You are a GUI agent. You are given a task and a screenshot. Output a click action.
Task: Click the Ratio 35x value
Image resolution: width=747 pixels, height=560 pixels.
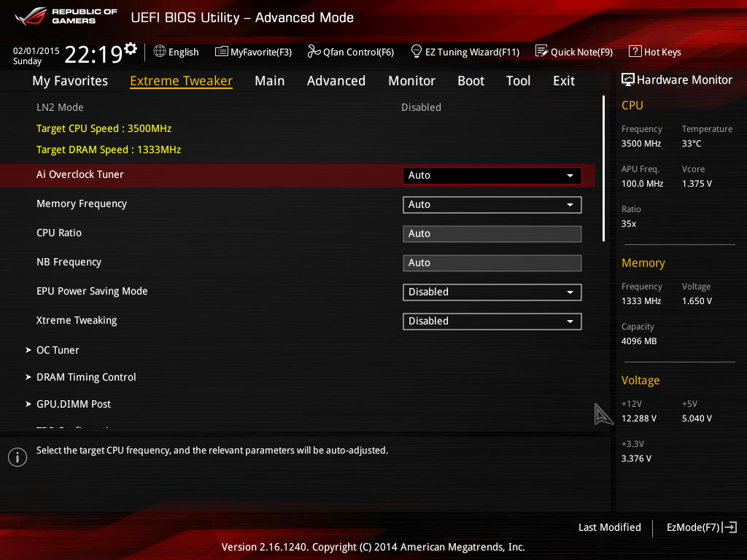tap(628, 223)
